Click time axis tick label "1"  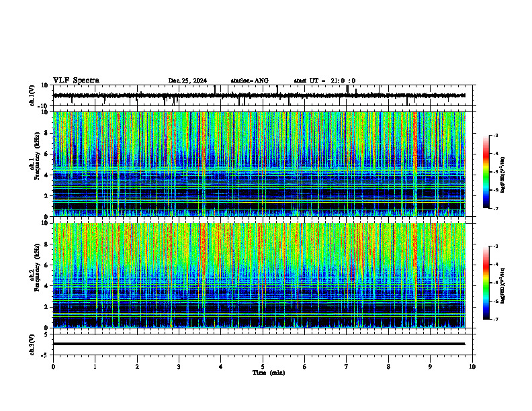pyautogui.click(x=95, y=367)
